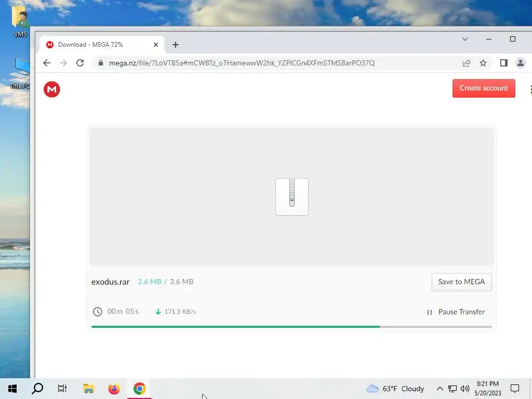Expand the tab search chevron

click(x=465, y=39)
